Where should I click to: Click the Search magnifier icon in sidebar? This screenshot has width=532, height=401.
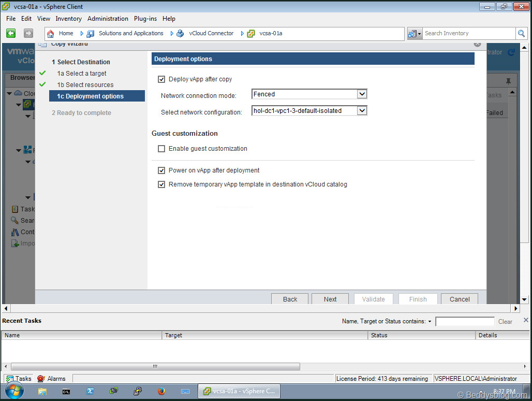point(14,220)
